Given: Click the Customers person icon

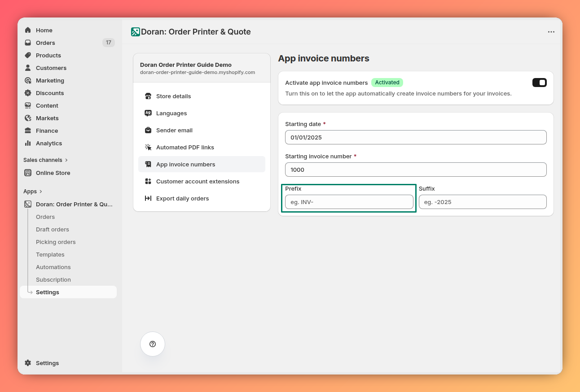Looking at the screenshot, I should (x=28, y=68).
